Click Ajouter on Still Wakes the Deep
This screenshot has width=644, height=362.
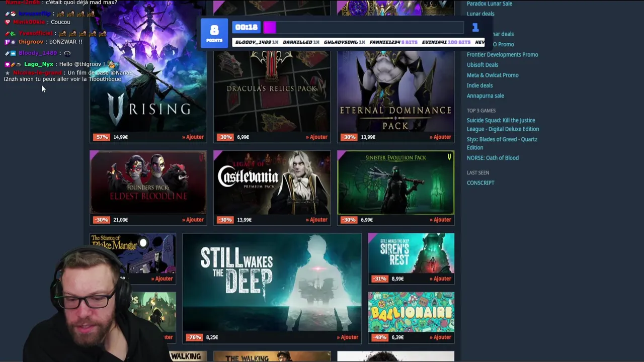click(348, 337)
